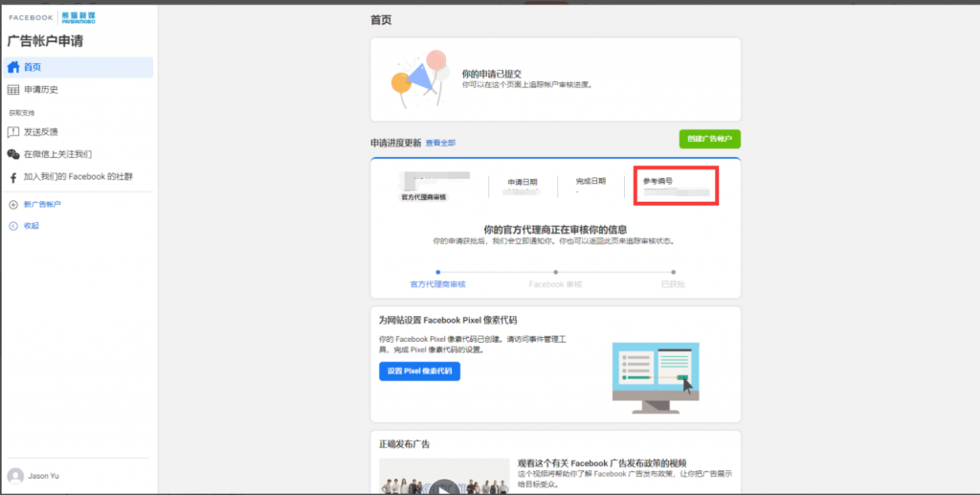Screen dimensions: 980x495
Task: Click the 新广告帐户 link
Action: click(42, 204)
